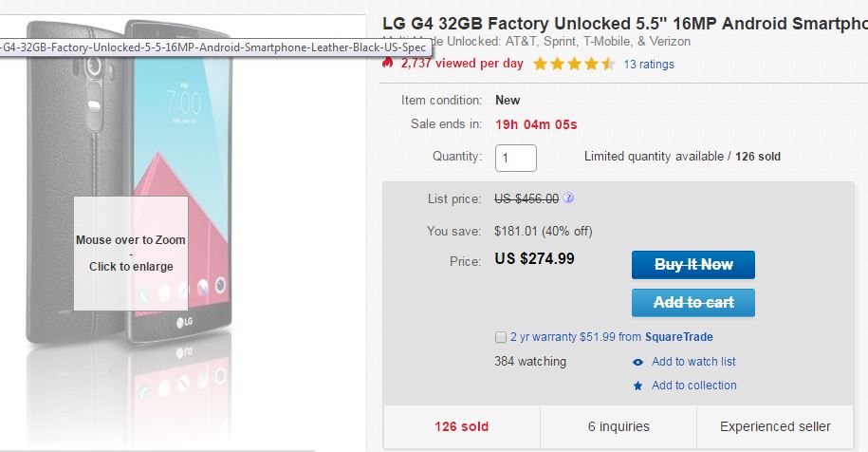Click the list price help icon
The width and height of the screenshot is (868, 452).
[x=568, y=198]
